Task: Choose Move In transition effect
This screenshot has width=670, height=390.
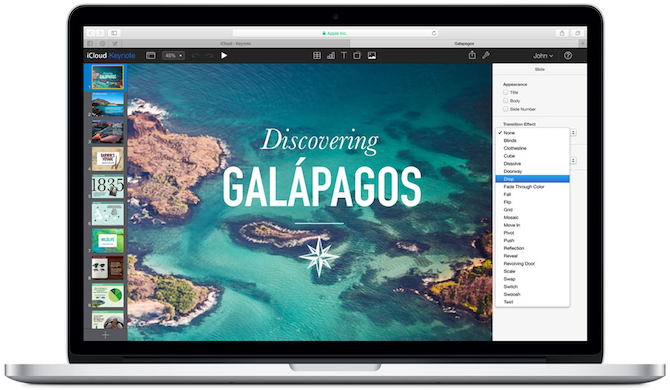Action: tap(532, 225)
